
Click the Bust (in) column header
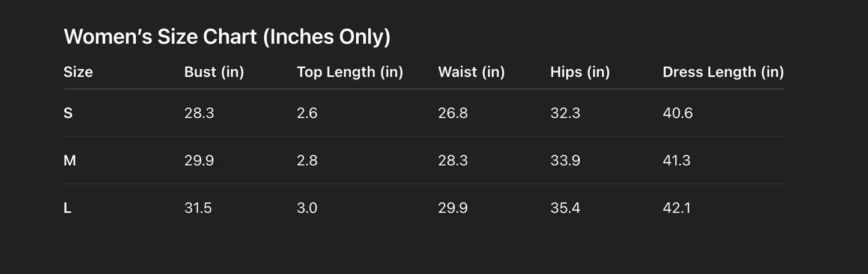click(214, 72)
